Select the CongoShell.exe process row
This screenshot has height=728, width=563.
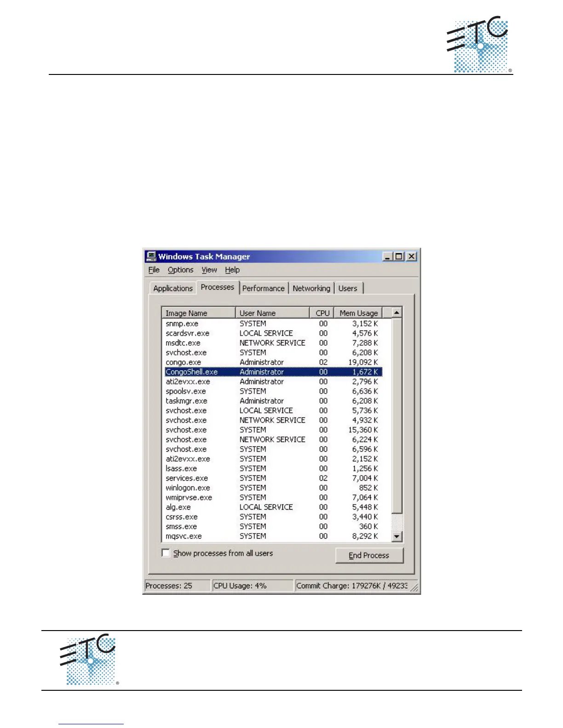click(x=272, y=372)
